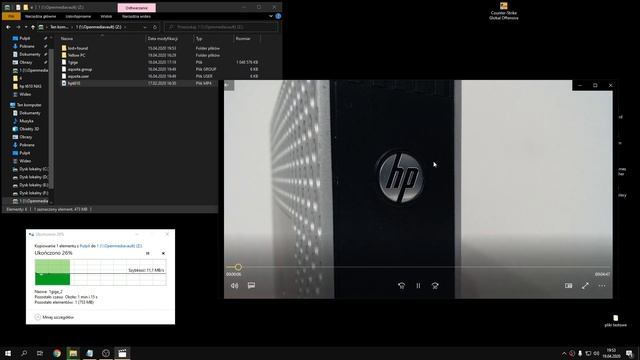Screen dimensions: 640x360
Task: Refresh the current folder view
Action: click(x=155, y=27)
